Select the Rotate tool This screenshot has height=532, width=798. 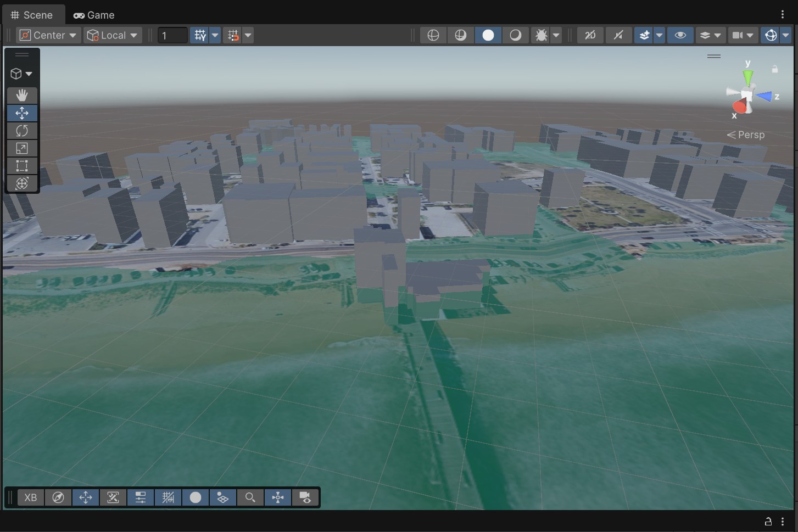click(22, 131)
